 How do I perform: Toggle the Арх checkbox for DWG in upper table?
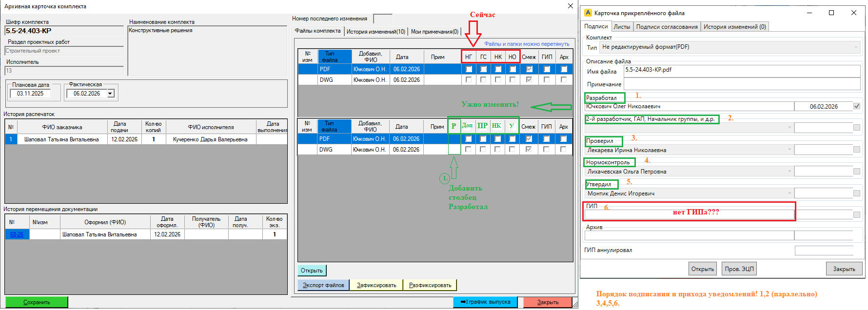[564, 79]
